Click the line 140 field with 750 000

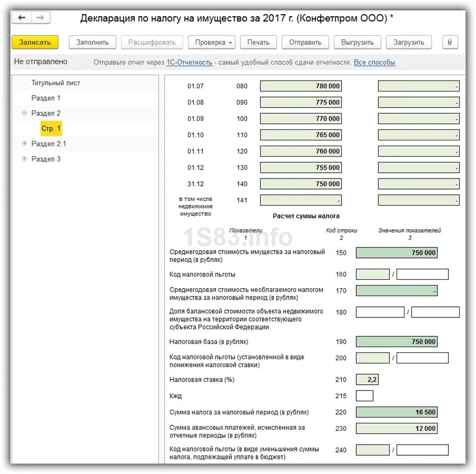coord(300,184)
